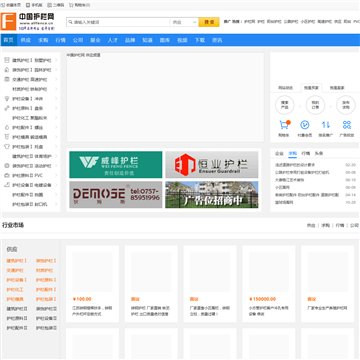Open 品牌 in the blue navigation bar

(x=130, y=40)
